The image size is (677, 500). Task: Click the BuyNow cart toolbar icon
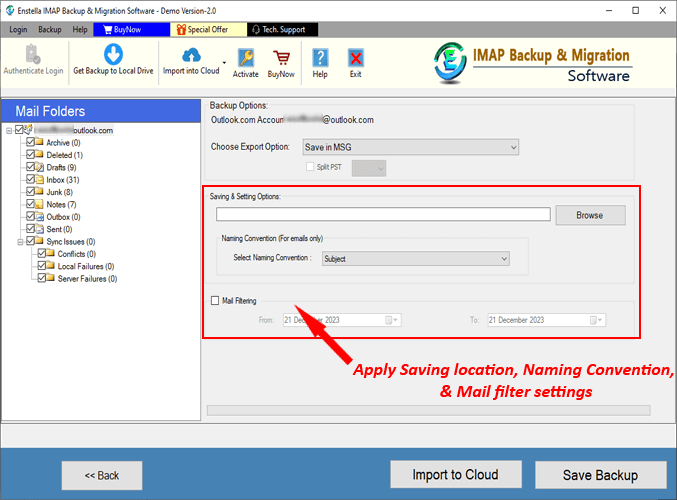(x=281, y=58)
